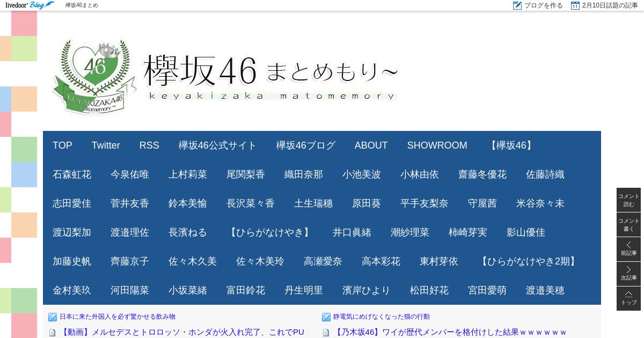The image size is (644, 338).
Task: Select member 長沢菜々香
Action: click(251, 203)
